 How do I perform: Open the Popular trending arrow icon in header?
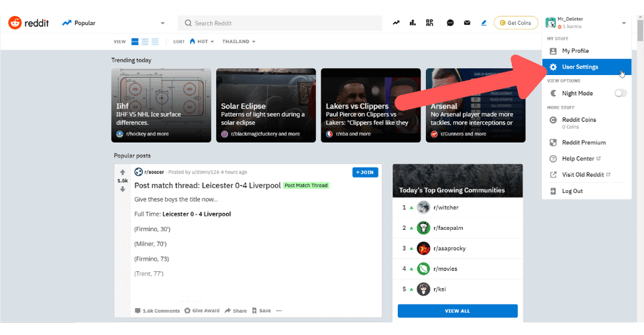click(x=396, y=23)
